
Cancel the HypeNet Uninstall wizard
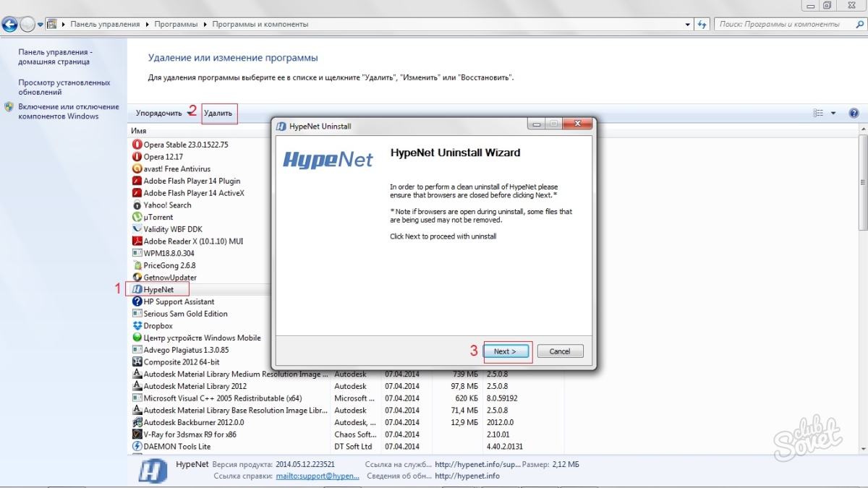point(560,351)
